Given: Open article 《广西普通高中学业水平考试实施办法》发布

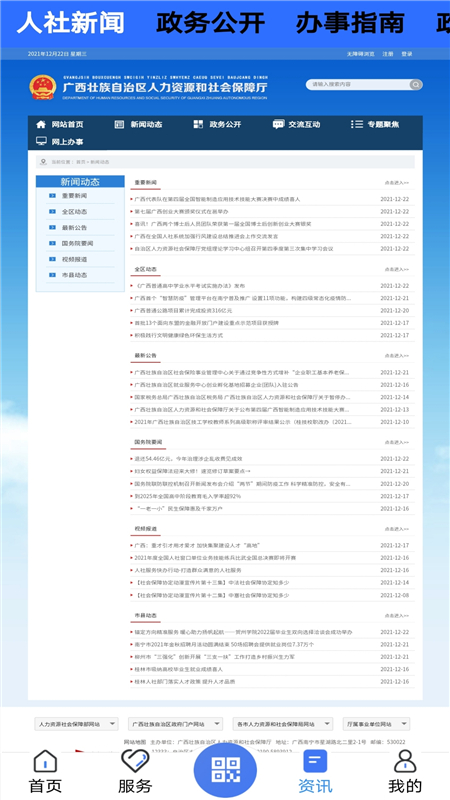Looking at the screenshot, I should [x=190, y=286].
